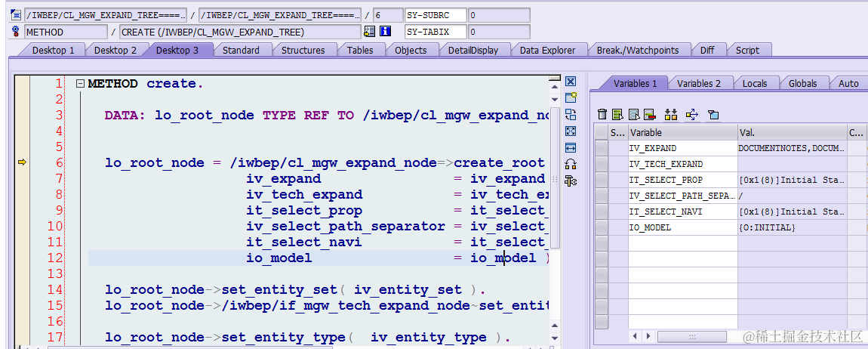Maximize the source code tool to full screen
The width and height of the screenshot is (868, 349).
[x=571, y=131]
